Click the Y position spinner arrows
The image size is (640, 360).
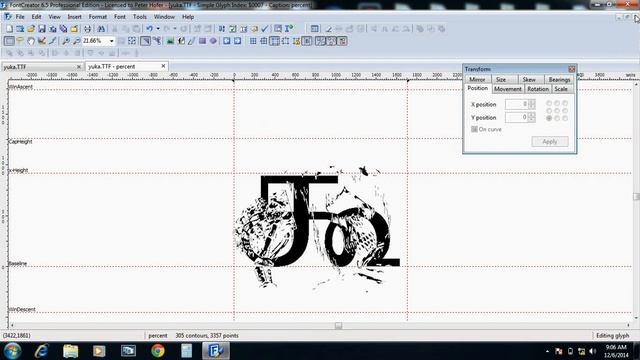tap(532, 117)
